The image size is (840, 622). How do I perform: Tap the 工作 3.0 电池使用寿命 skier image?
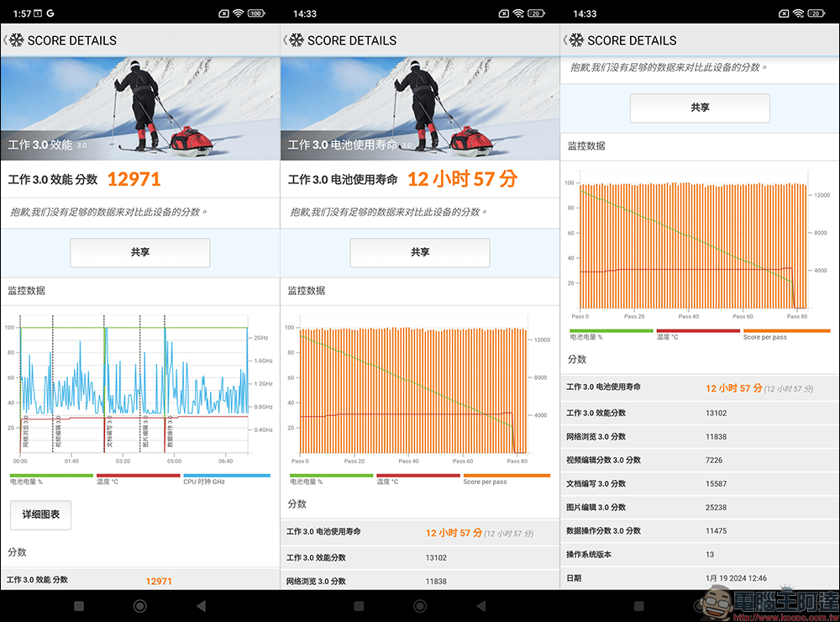point(420,109)
